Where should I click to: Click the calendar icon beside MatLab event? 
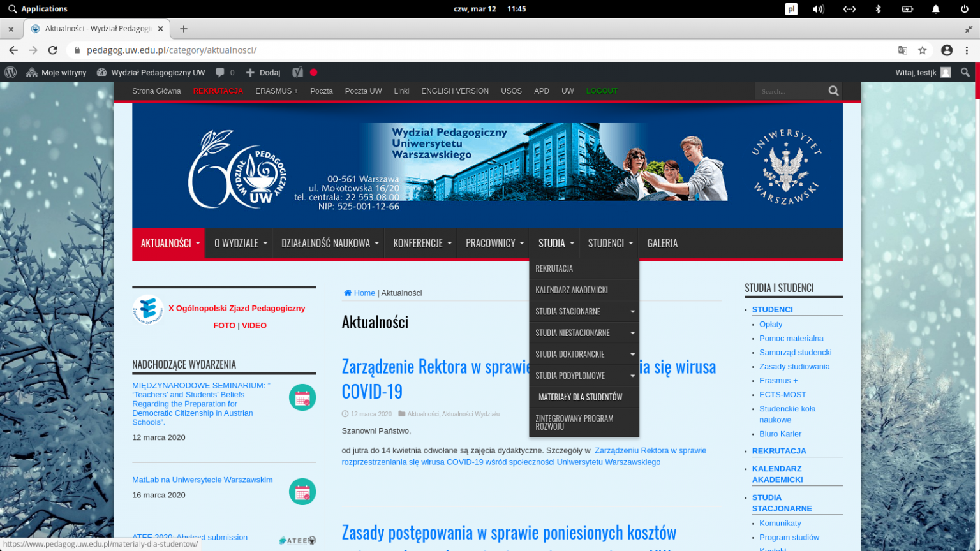pyautogui.click(x=302, y=492)
